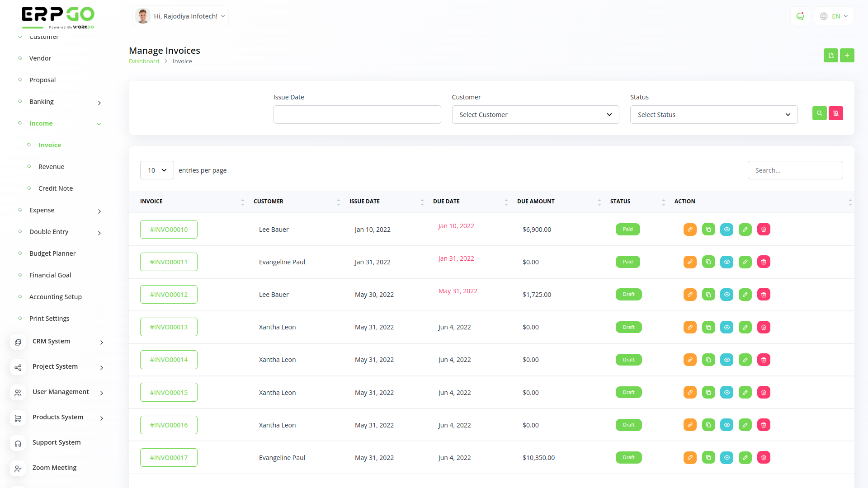Screen dimensions: 868x488
Task: Duplicate invoice #INVO00011 using green copy icon
Action: [708, 262]
